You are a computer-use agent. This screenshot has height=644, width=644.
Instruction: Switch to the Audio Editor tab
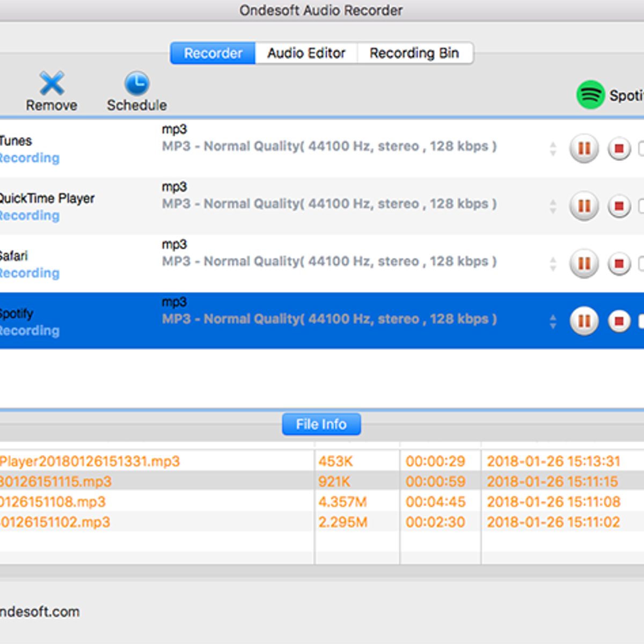306,53
